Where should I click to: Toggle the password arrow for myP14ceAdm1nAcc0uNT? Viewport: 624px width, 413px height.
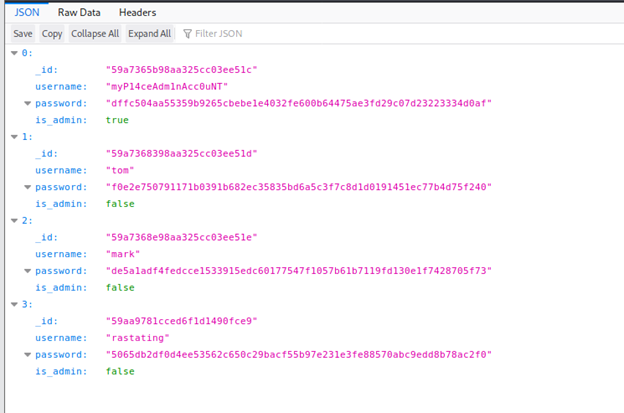coord(28,103)
